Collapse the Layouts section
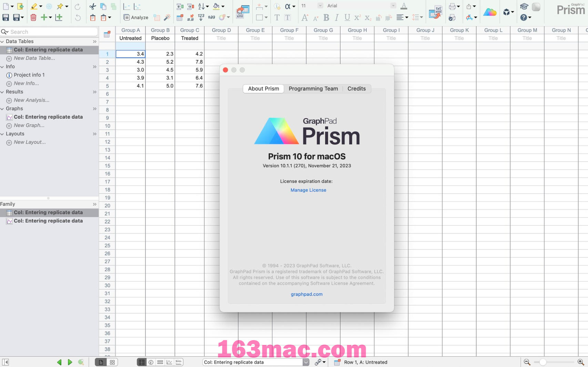 [2, 134]
